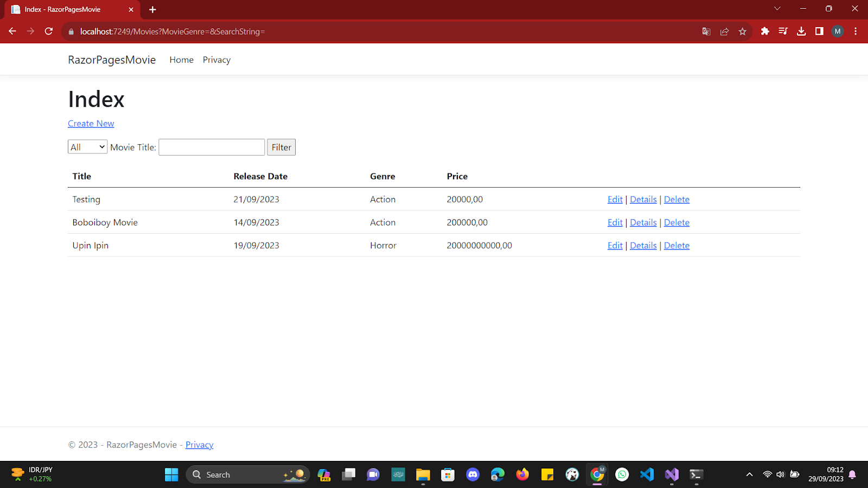Toggle the browser side panel icon
This screenshot has width=868, height=488.
click(819, 31)
